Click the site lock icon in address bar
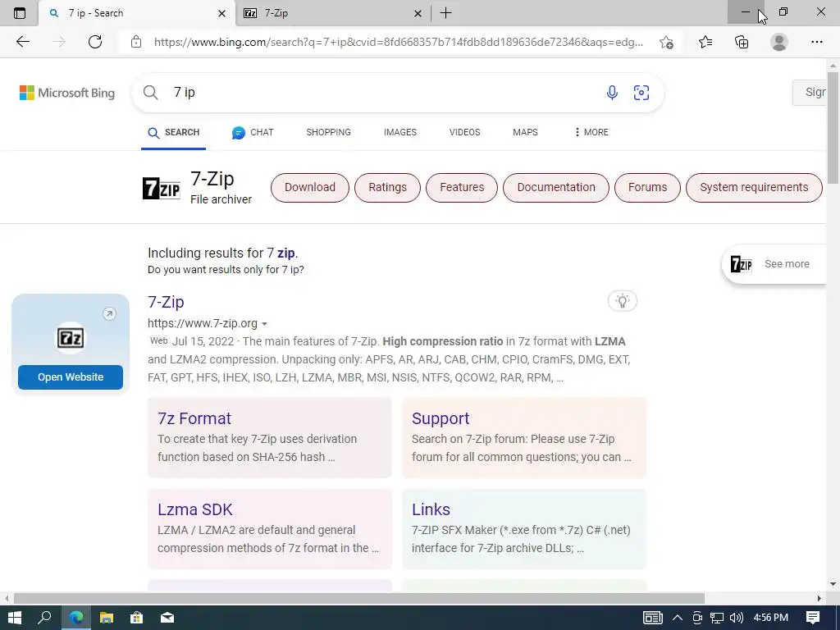This screenshot has height=630, width=840. pyautogui.click(x=136, y=42)
